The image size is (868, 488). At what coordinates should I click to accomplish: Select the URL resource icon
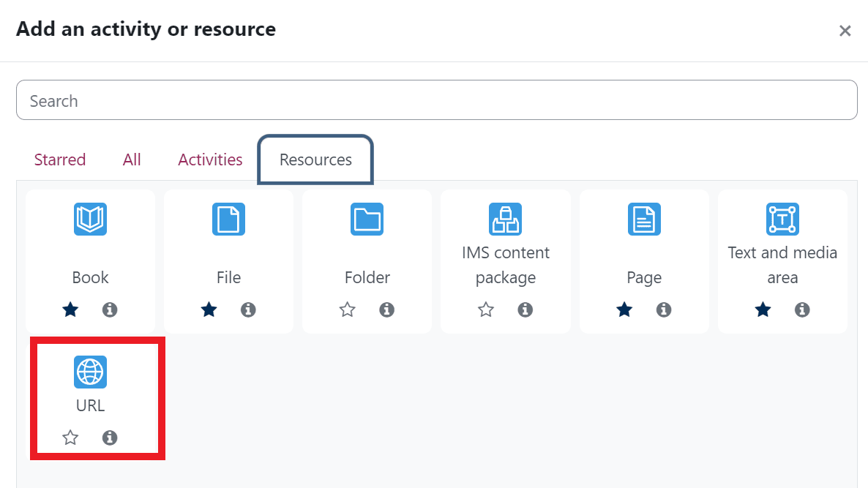(89, 372)
